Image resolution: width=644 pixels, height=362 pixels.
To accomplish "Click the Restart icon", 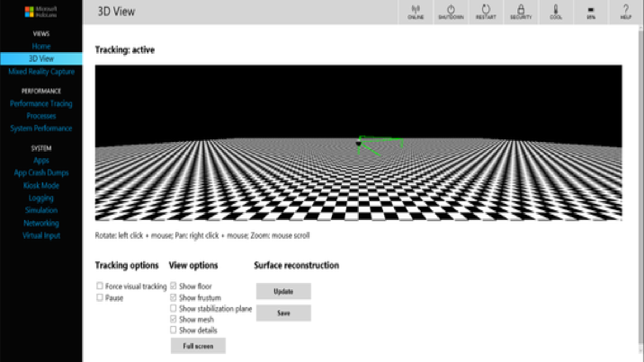I will [486, 12].
